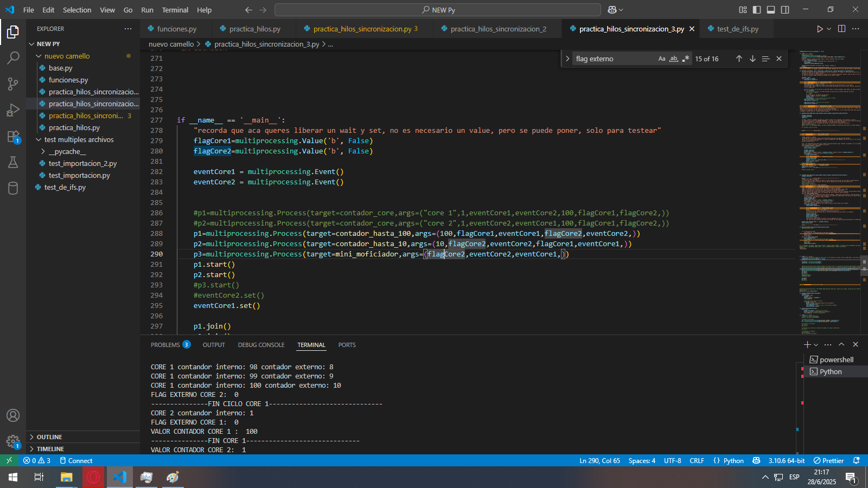Switch to the PROBLEMS panel tab
The width and height of the screenshot is (868, 488).
(x=170, y=345)
